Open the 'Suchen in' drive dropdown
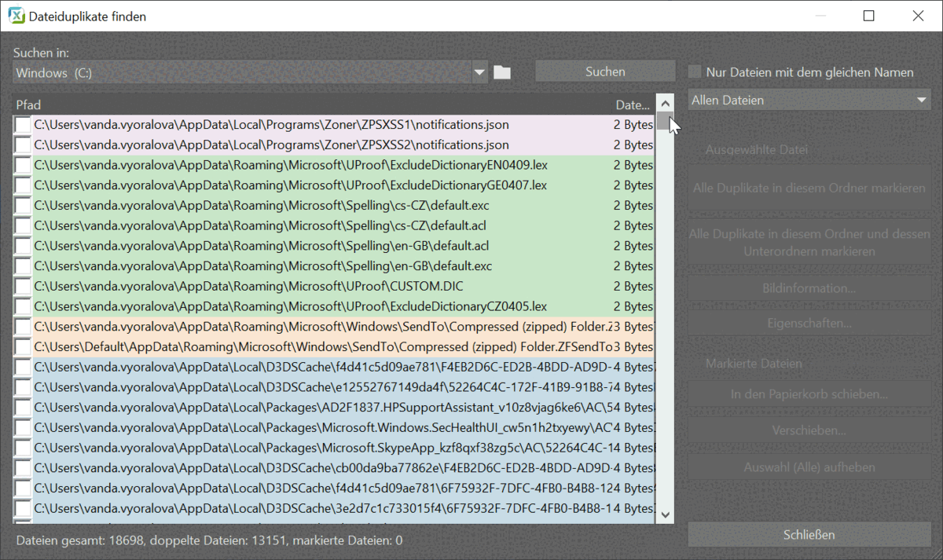The height and width of the screenshot is (560, 943). tap(480, 73)
